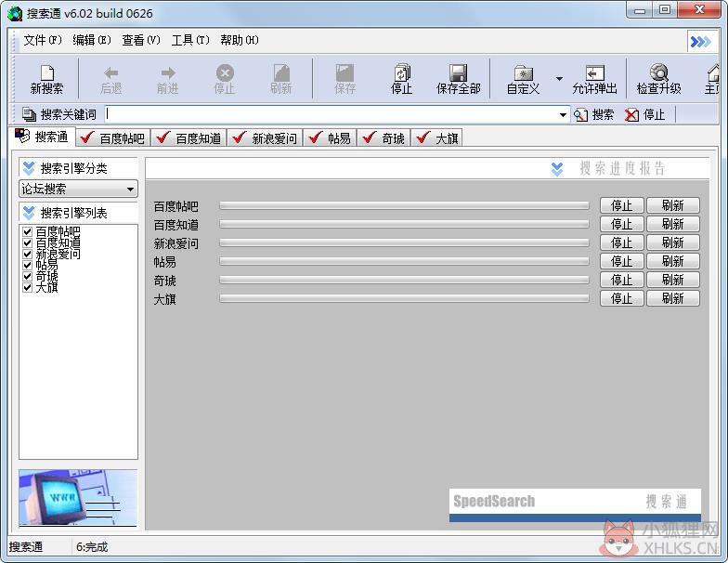Click 刷新 button in 百度帖吧 row
The image size is (728, 563).
pos(672,205)
